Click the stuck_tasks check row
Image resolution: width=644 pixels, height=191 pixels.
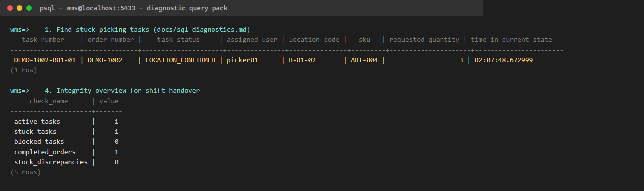66,132
